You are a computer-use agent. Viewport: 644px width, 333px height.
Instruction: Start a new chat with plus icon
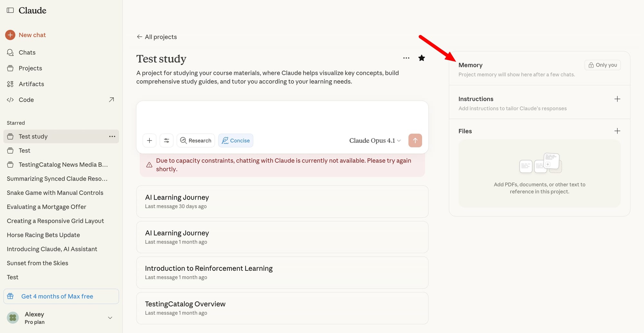tap(10, 35)
